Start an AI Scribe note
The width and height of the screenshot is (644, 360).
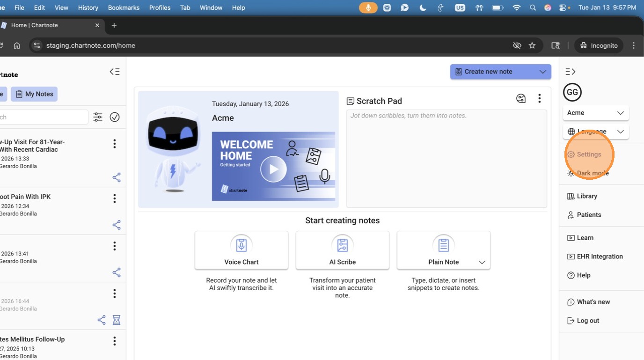click(343, 250)
